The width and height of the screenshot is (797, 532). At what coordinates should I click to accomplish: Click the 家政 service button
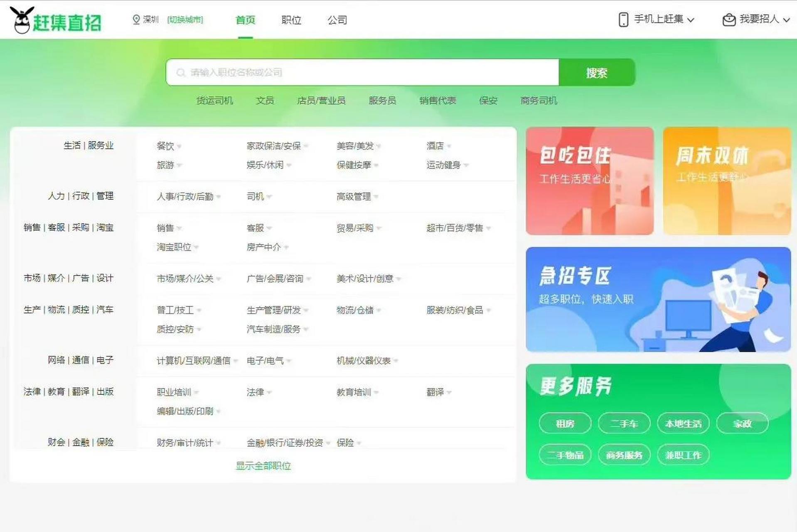742,424
